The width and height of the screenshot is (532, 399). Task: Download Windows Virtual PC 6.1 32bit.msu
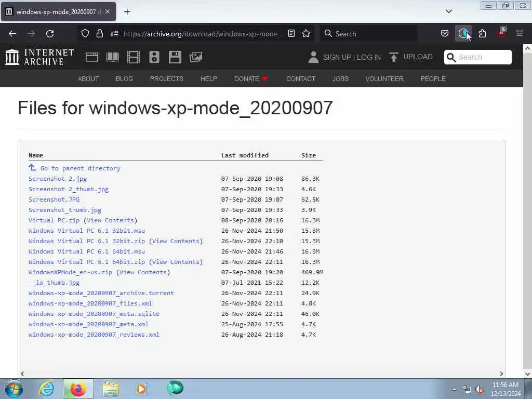tap(87, 231)
